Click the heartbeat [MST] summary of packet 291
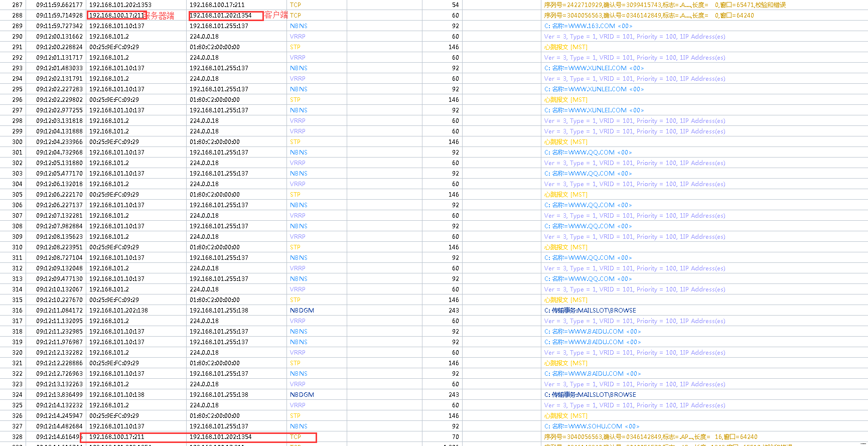 click(565, 47)
